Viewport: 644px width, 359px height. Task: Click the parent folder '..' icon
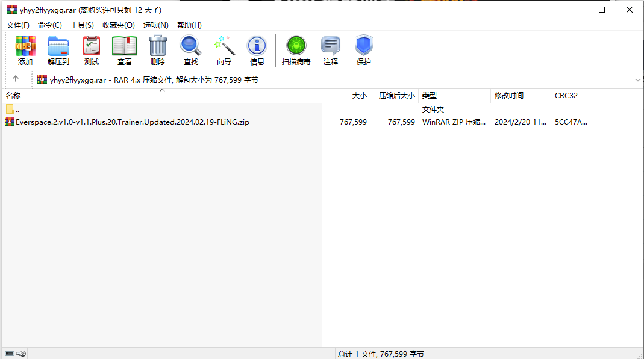click(x=10, y=109)
